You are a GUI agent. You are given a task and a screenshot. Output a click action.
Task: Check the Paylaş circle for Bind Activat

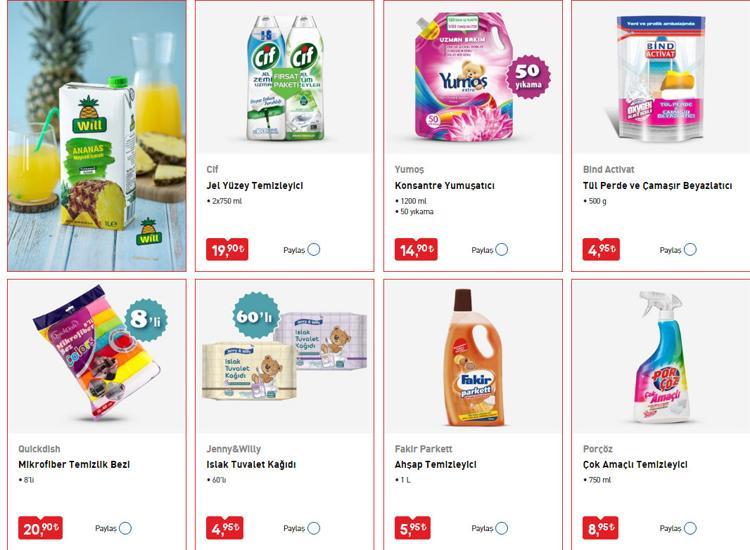tap(690, 250)
